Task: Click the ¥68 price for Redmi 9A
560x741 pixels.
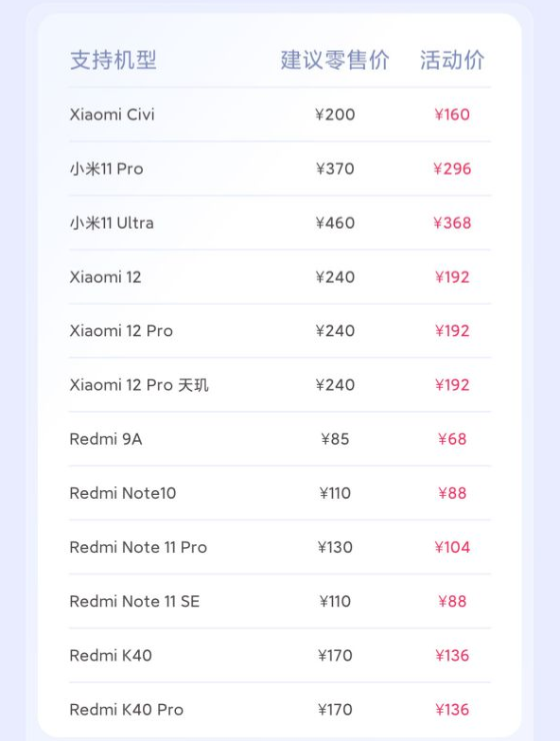Action: [x=452, y=439]
